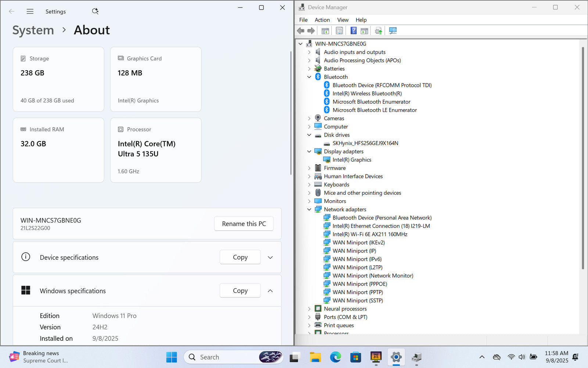Collapse the WIN-MNCS7GBNE0G root node
588x368 pixels.
click(301, 44)
